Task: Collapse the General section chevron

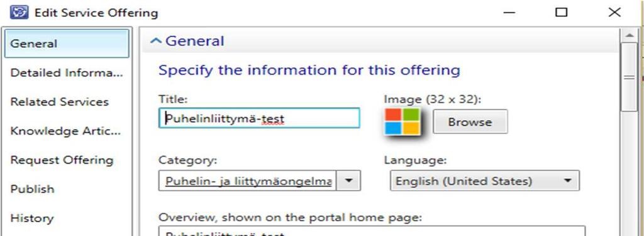Action: click(x=156, y=41)
